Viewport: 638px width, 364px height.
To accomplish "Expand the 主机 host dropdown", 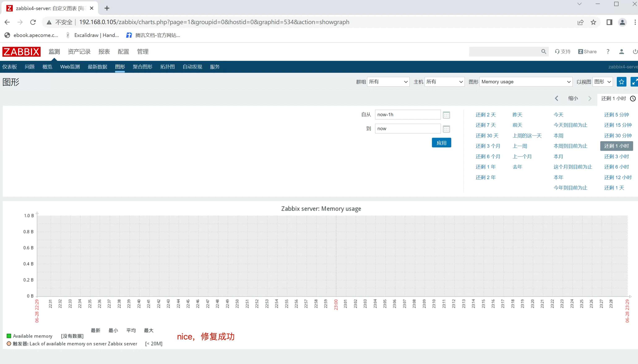I will click(444, 82).
